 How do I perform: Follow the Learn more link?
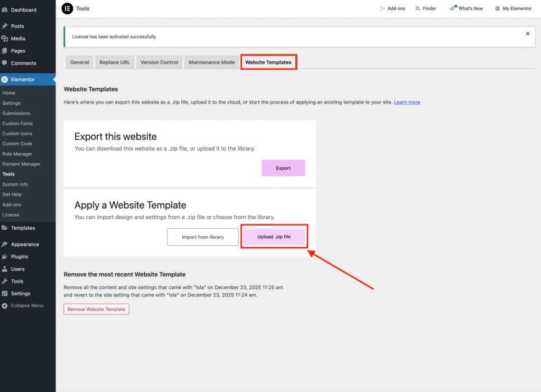(x=407, y=102)
